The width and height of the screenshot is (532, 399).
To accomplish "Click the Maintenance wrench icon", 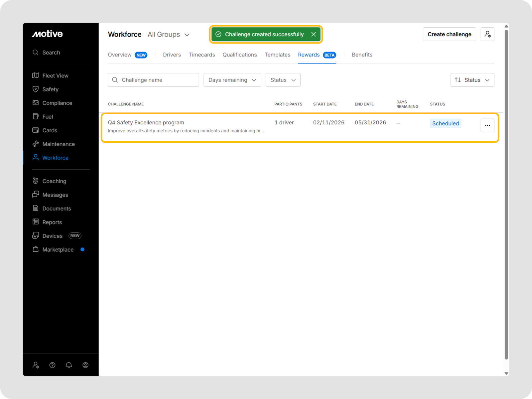I will coord(36,144).
